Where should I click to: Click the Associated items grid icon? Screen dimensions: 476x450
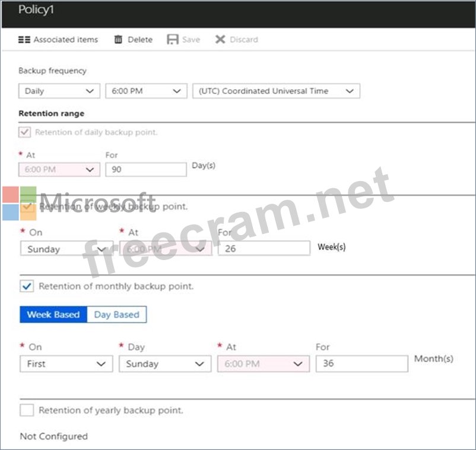click(x=24, y=40)
